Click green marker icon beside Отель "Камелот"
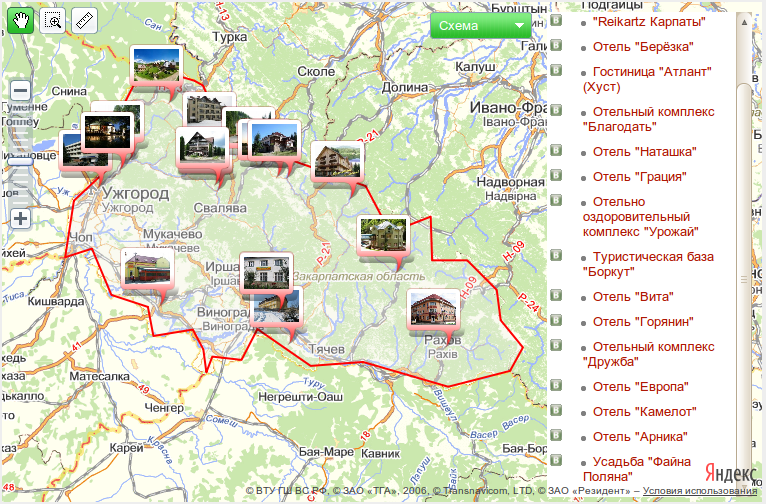This screenshot has height=504, width=766. pos(556,410)
